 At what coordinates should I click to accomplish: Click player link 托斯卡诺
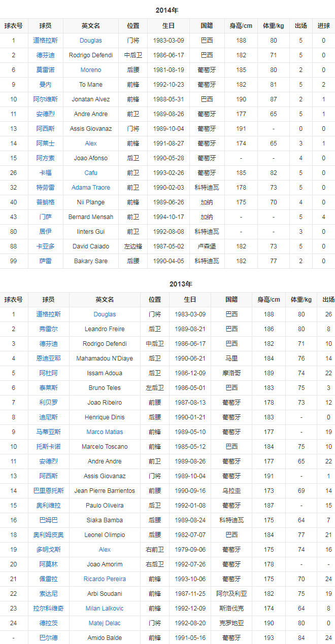(49, 447)
